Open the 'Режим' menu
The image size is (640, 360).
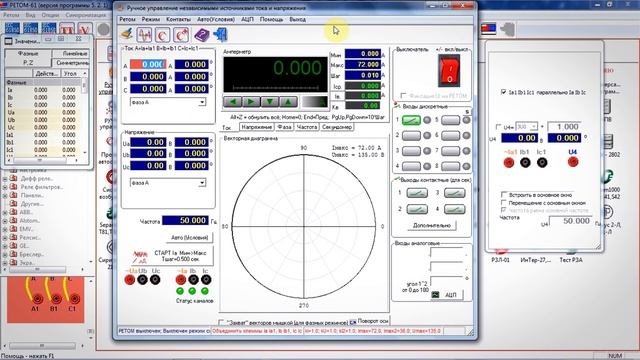click(151, 20)
